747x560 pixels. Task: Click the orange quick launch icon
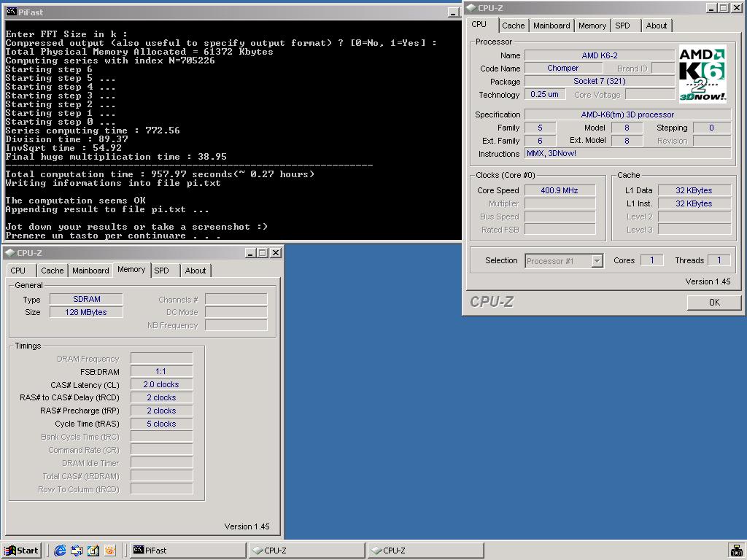[110, 551]
